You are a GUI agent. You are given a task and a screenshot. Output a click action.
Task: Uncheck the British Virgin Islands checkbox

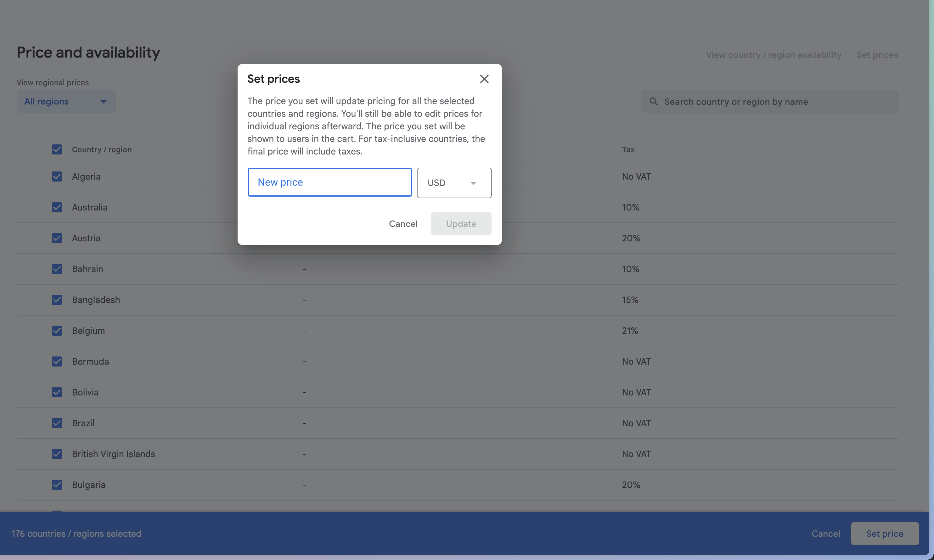(x=57, y=454)
